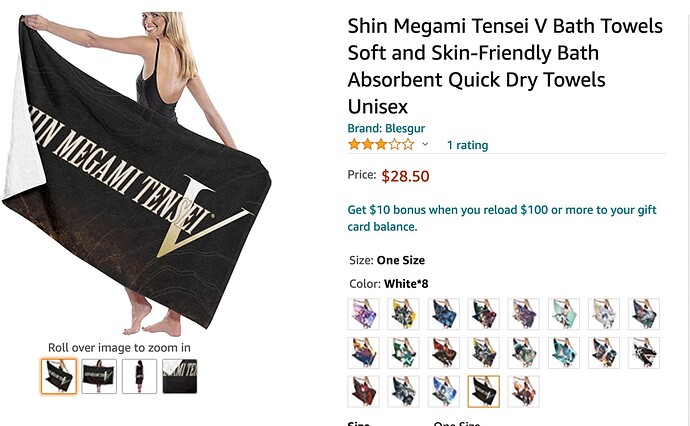Choose the last swatch in the top row
This screenshot has width=690, height=426.
(644, 314)
